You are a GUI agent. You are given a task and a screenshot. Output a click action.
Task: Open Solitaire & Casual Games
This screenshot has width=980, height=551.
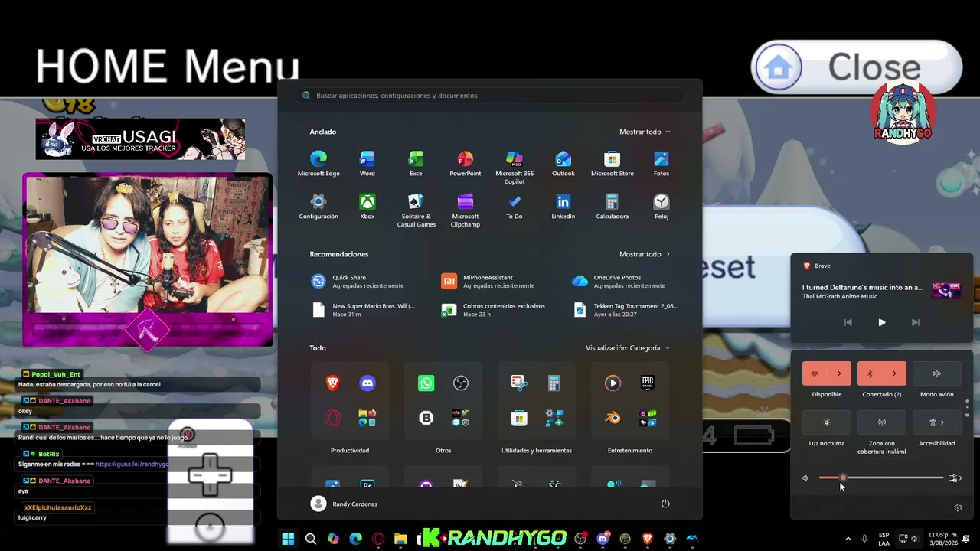416,210
